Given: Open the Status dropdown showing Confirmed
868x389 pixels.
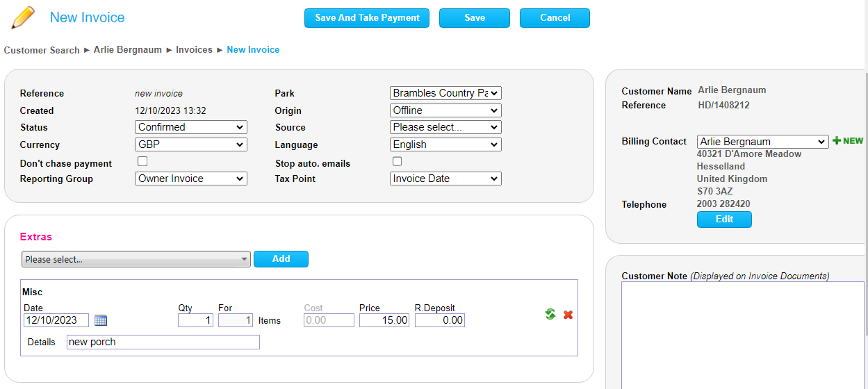Looking at the screenshot, I should (190, 127).
